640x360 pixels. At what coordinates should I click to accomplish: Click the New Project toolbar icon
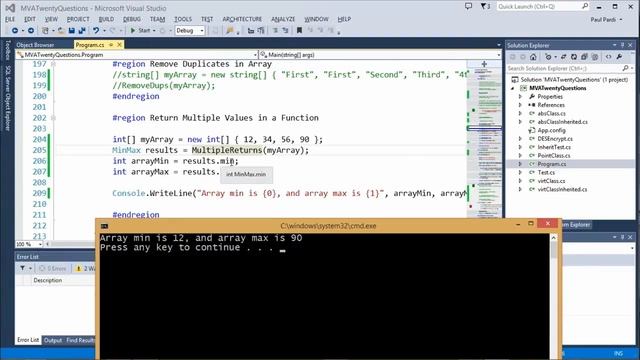(x=45, y=31)
